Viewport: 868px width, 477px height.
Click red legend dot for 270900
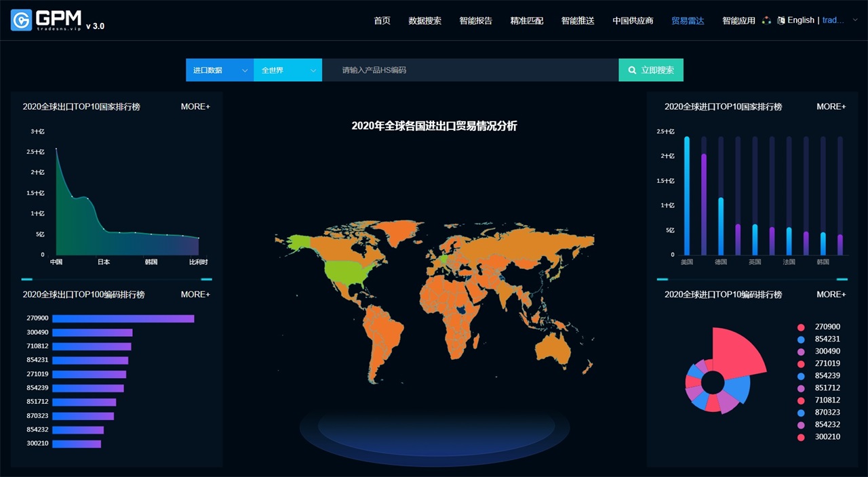point(801,327)
